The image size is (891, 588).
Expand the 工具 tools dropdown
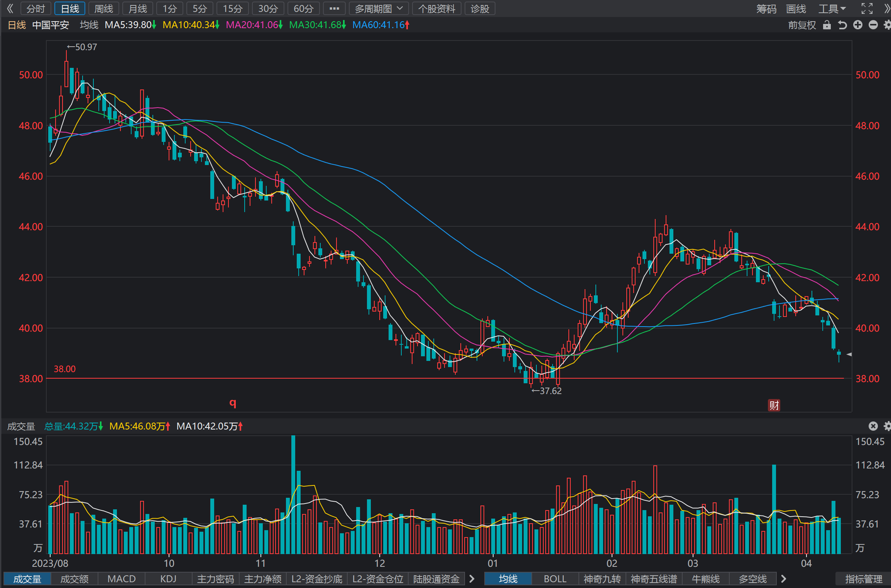point(832,8)
